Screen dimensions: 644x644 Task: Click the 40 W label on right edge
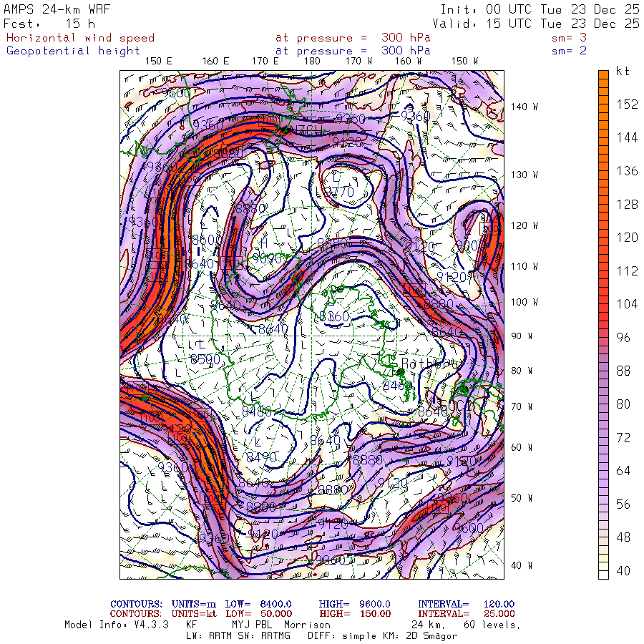(522, 565)
